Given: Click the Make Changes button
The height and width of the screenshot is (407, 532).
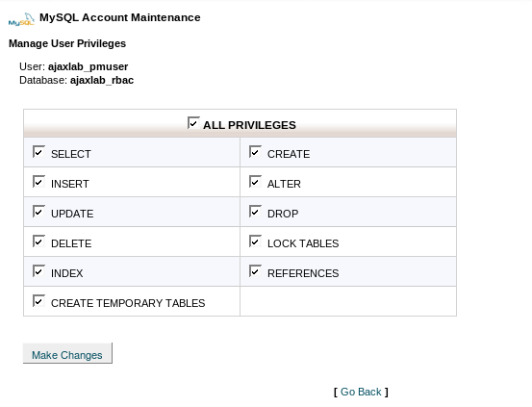Looking at the screenshot, I should click(x=67, y=353).
